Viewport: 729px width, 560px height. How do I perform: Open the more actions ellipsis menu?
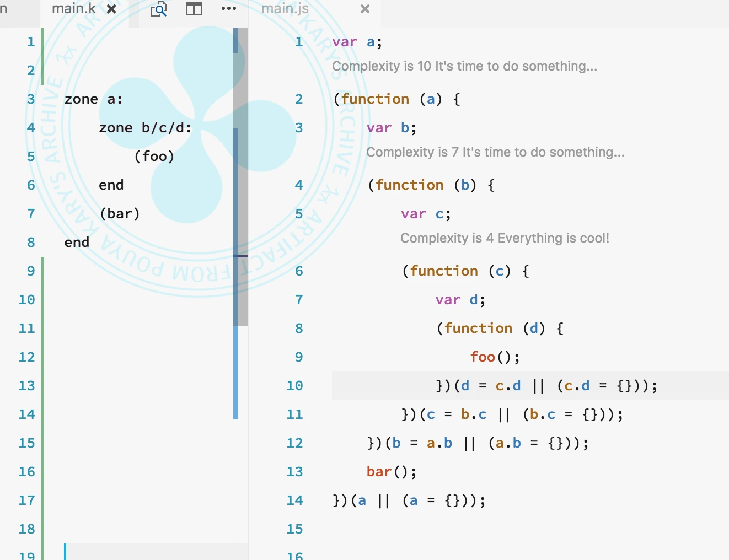pos(228,9)
